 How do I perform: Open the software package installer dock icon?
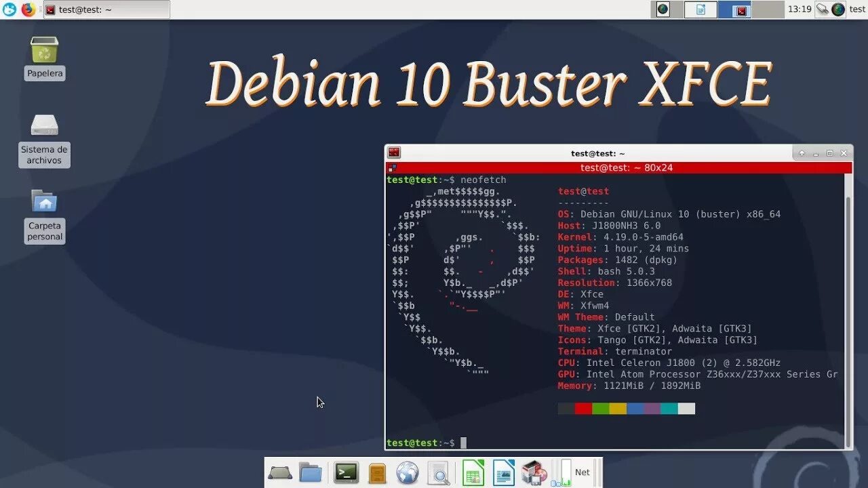pos(534,472)
